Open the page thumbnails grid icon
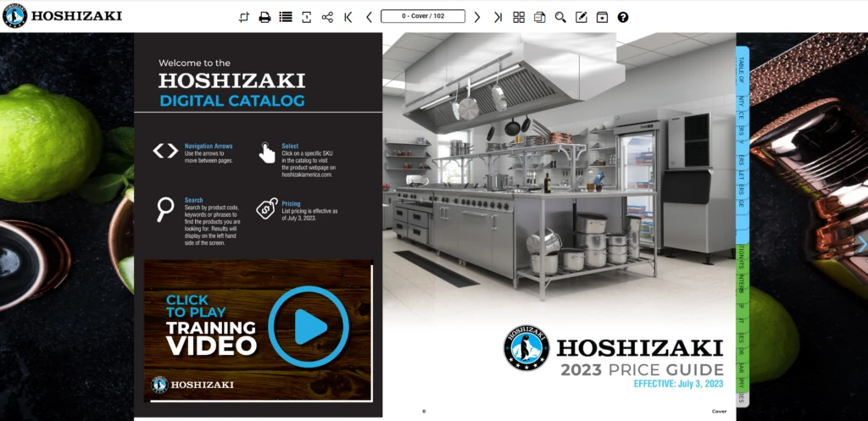This screenshot has height=421, width=868. pos(519,17)
